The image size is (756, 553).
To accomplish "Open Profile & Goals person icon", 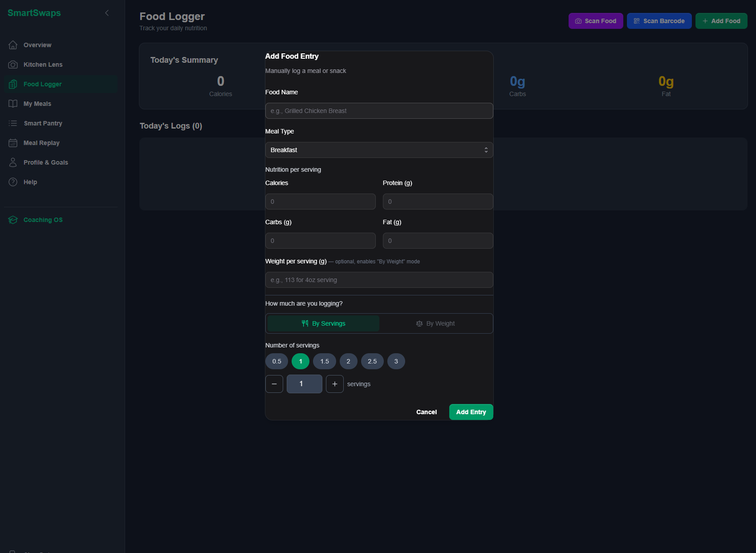I will 13,162.
